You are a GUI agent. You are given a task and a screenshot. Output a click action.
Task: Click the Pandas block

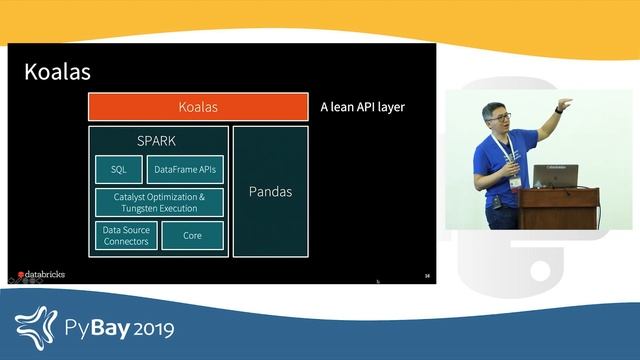click(x=271, y=191)
